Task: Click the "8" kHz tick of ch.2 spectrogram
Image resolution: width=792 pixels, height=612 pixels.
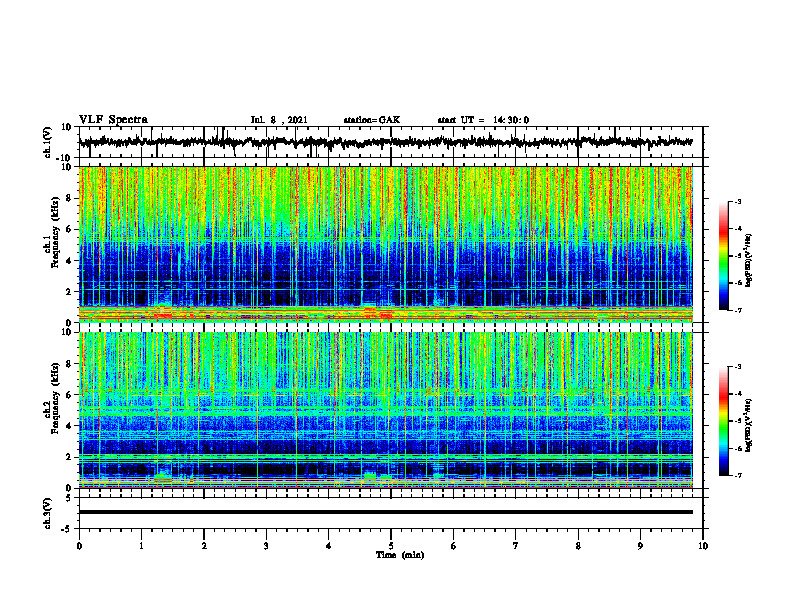Action: (x=69, y=364)
